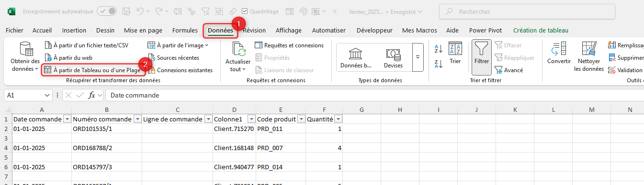Open Requêtes et connexions pane
This screenshot has height=185, width=644.
pos(289,45)
